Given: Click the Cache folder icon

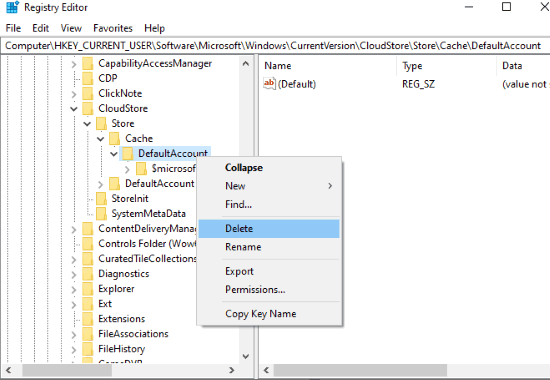Looking at the screenshot, I should point(115,139).
